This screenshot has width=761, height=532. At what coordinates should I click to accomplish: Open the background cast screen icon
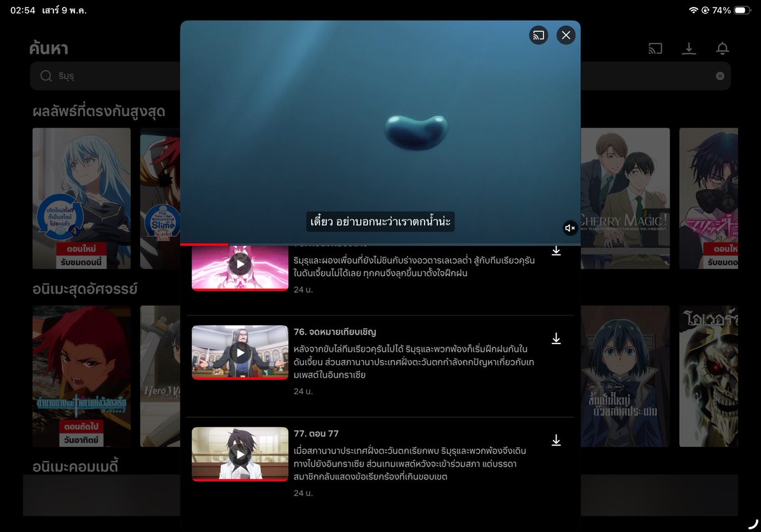click(655, 48)
